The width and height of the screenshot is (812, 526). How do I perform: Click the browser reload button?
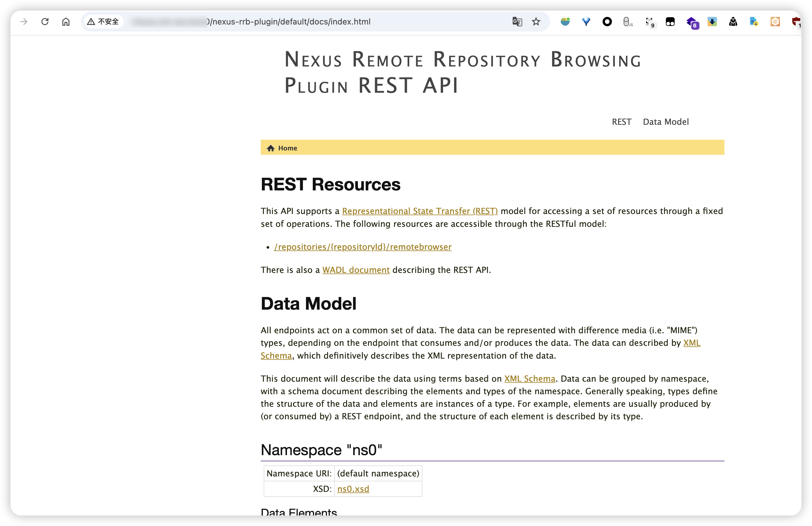pyautogui.click(x=45, y=22)
